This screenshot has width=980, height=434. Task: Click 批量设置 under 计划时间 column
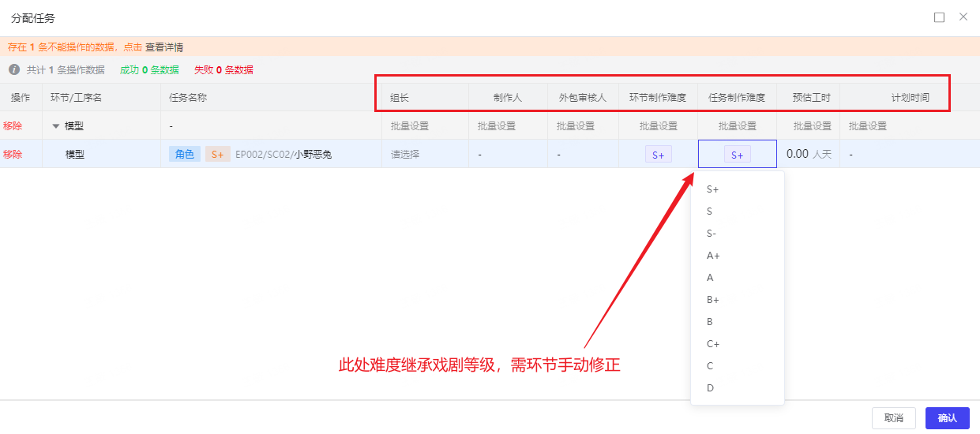click(867, 126)
